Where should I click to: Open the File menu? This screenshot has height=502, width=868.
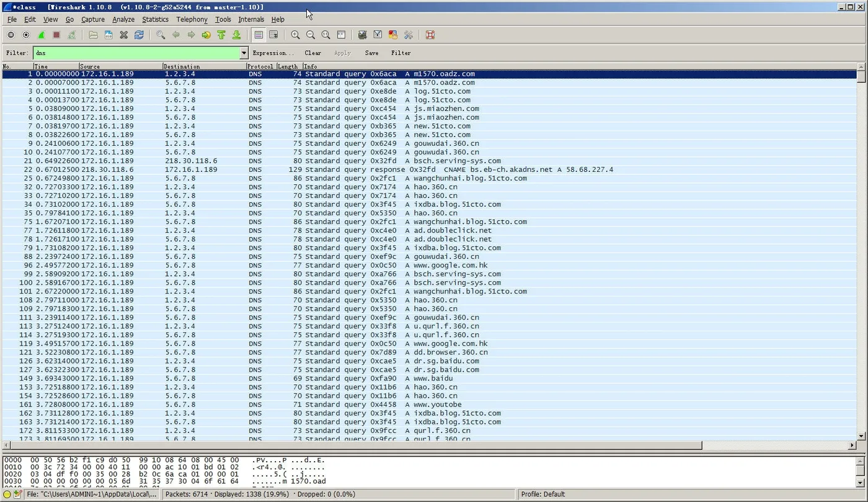point(12,19)
